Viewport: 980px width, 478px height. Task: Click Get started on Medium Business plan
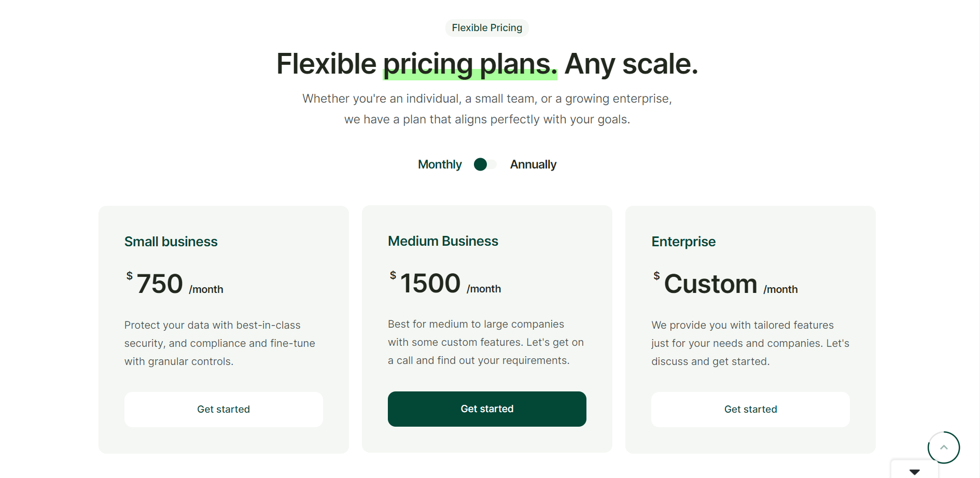tap(487, 409)
